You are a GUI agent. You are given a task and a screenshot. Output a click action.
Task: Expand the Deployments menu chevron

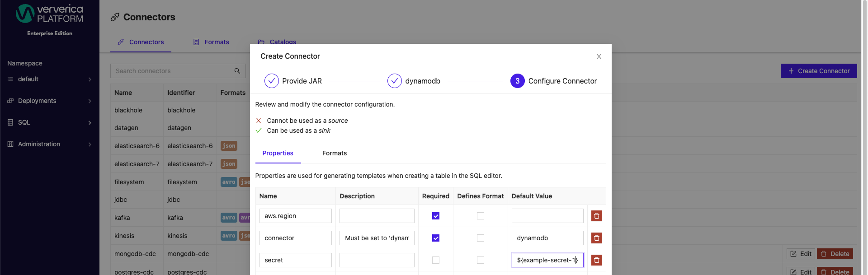point(90,101)
